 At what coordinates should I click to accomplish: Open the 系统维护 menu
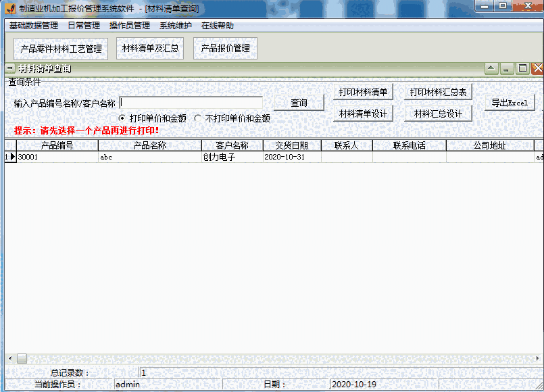(173, 25)
